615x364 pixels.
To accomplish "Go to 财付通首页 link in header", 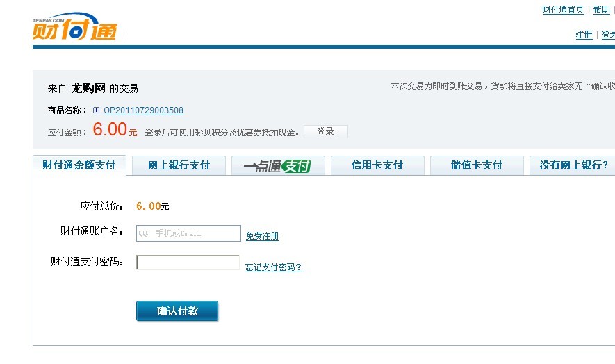I will click(563, 10).
